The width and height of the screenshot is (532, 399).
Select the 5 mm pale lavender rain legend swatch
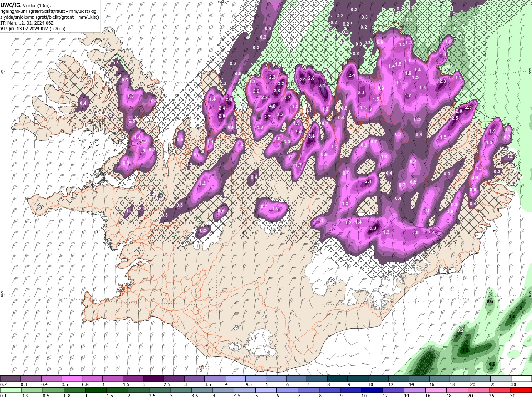[x=265, y=390]
